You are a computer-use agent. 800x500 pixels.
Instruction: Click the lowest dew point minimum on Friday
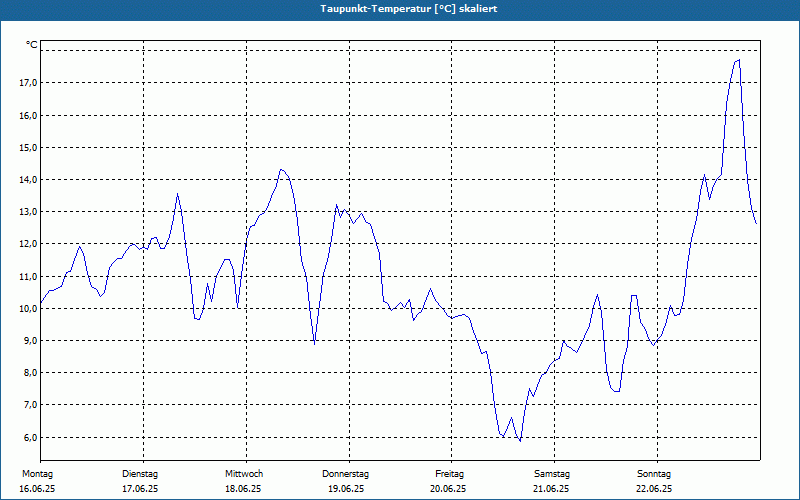520,441
